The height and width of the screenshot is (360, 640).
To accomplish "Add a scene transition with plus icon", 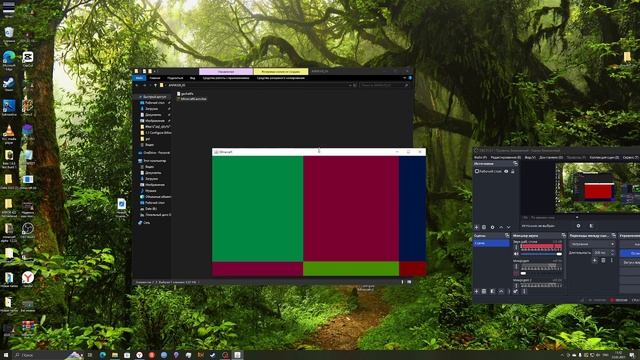I will point(595,260).
